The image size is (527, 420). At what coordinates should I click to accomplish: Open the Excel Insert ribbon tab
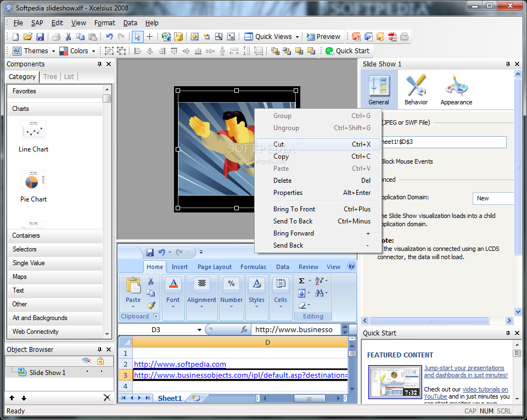[x=180, y=267]
